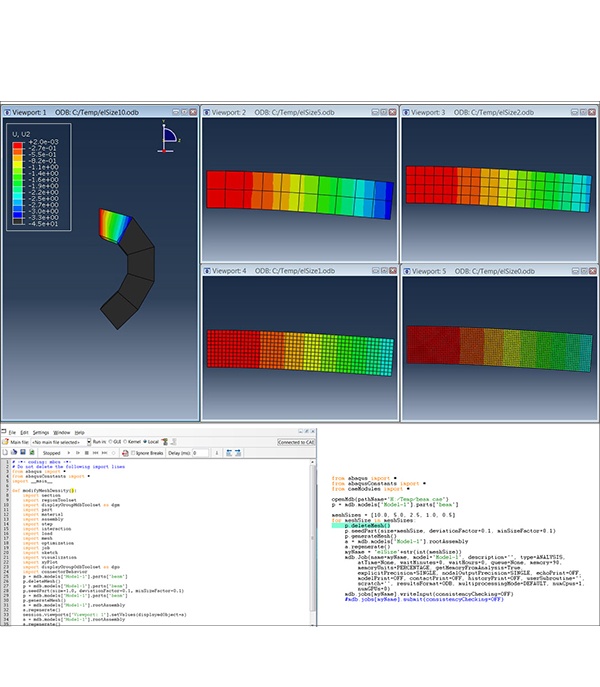
Task: Open the Window menu
Action: (x=62, y=433)
